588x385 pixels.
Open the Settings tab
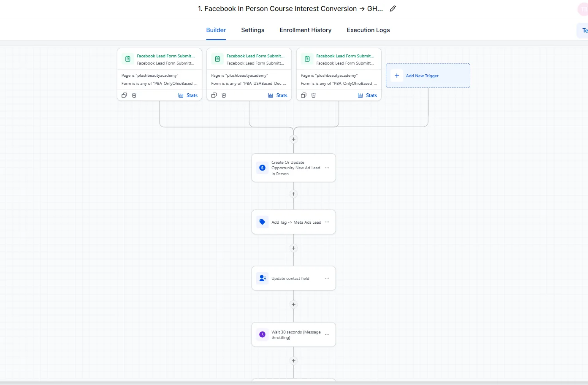coord(253,30)
